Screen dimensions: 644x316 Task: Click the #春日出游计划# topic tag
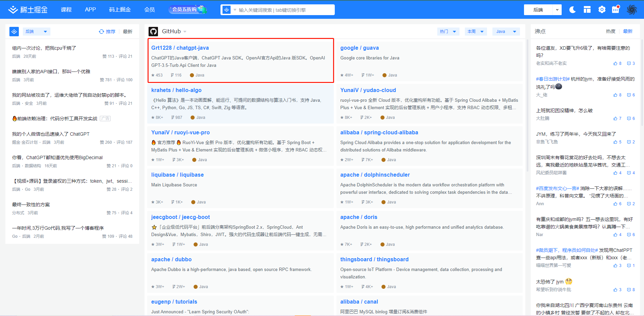coord(553,79)
